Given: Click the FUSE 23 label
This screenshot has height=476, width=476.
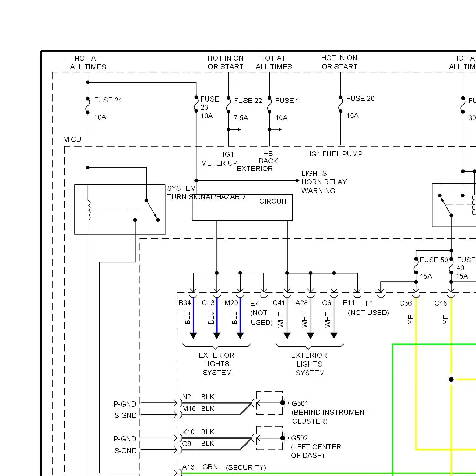Looking at the screenshot, I should pyautogui.click(x=210, y=103).
